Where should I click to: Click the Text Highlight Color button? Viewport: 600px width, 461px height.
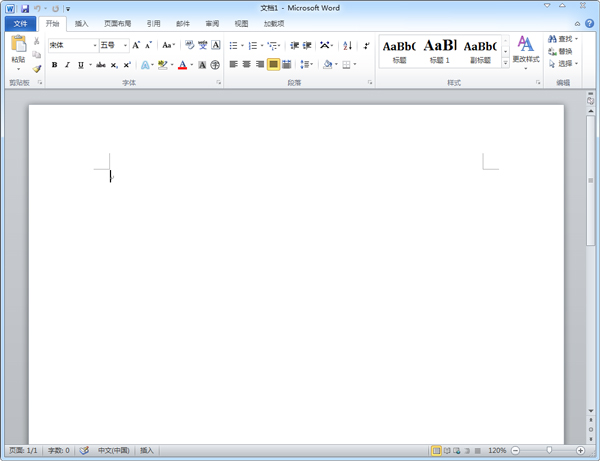click(x=163, y=65)
